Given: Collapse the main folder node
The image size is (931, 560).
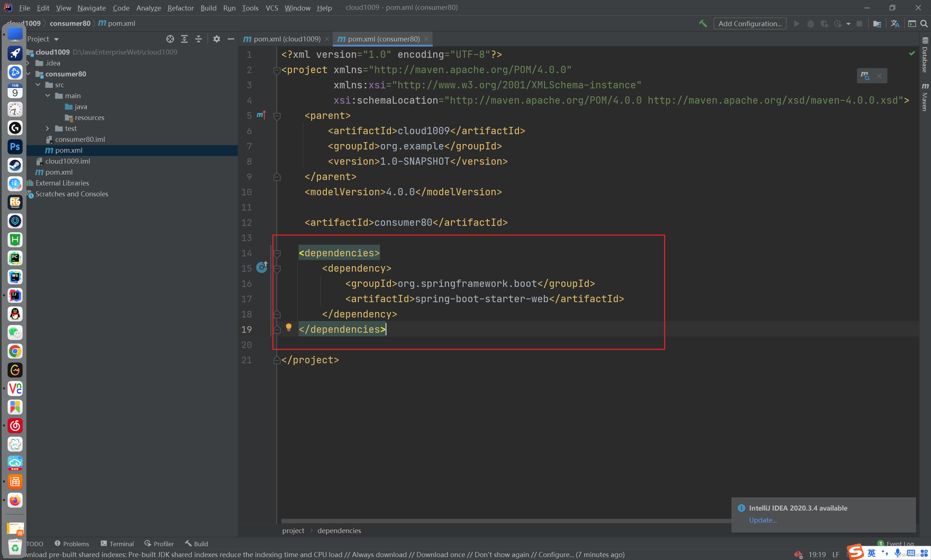Looking at the screenshot, I should (x=48, y=96).
